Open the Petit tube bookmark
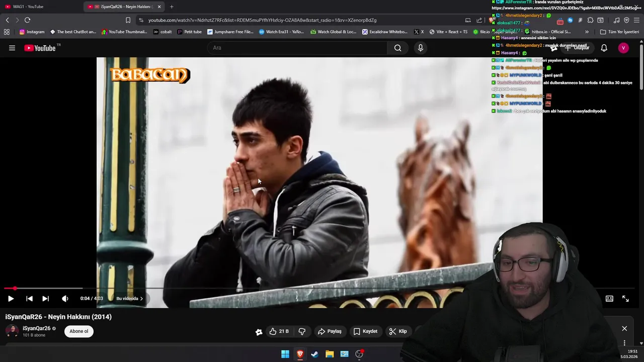Image resolution: width=644 pixels, height=362 pixels. click(x=189, y=32)
